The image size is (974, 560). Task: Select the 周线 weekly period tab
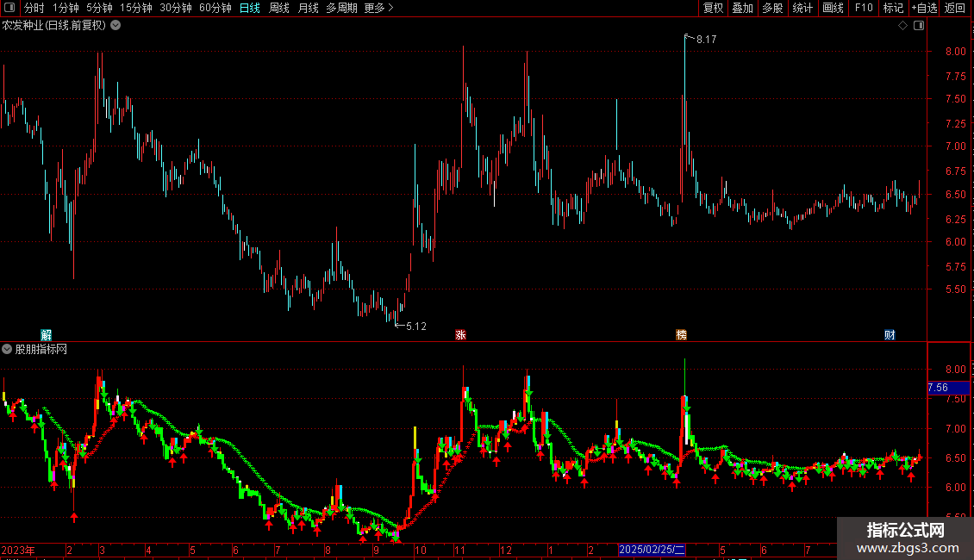click(x=279, y=8)
